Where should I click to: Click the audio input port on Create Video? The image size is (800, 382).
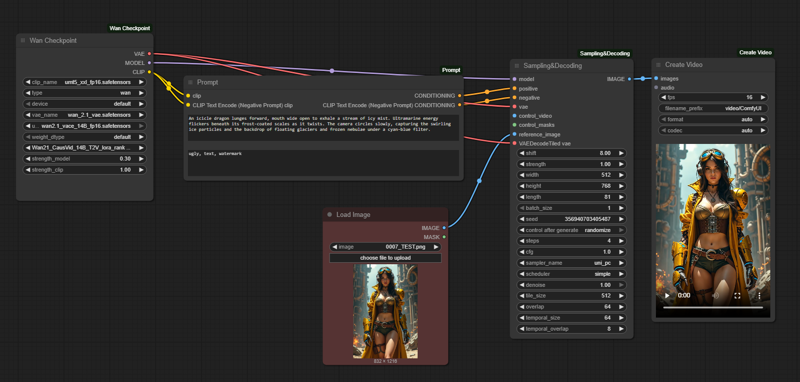(x=656, y=88)
